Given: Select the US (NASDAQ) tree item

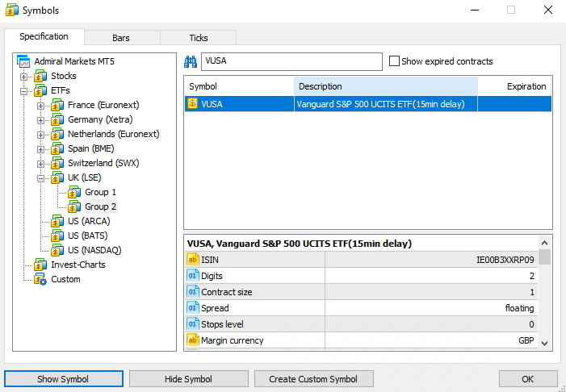Looking at the screenshot, I should pyautogui.click(x=94, y=250).
